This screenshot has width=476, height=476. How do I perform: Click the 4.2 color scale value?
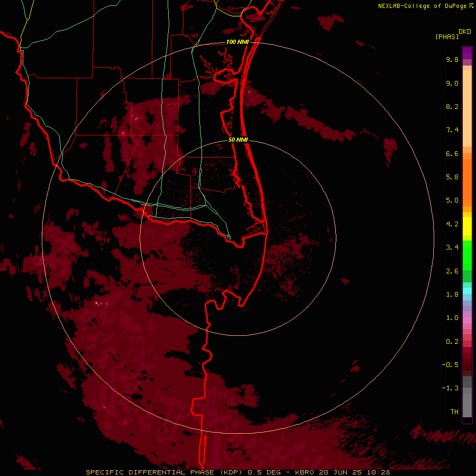(x=452, y=224)
